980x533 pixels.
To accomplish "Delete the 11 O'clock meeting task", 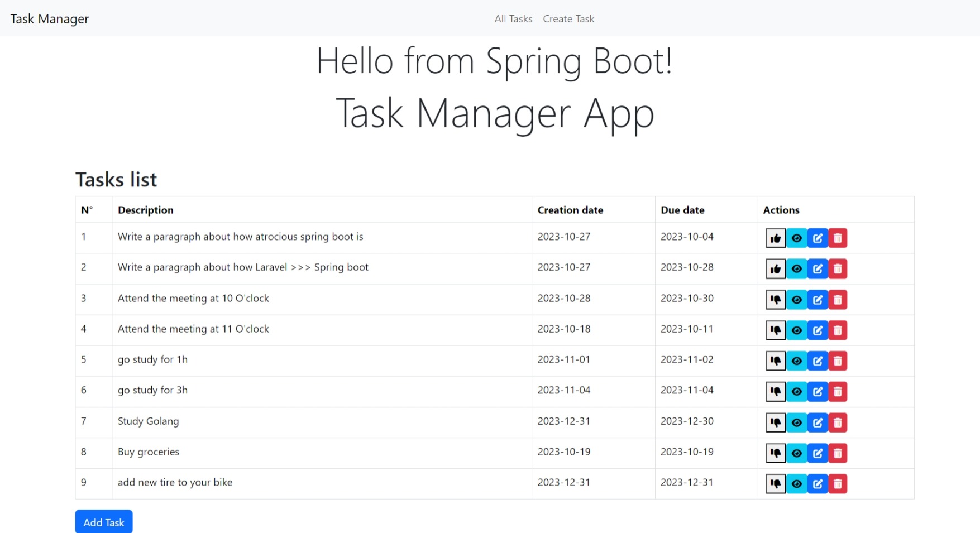I will click(838, 330).
